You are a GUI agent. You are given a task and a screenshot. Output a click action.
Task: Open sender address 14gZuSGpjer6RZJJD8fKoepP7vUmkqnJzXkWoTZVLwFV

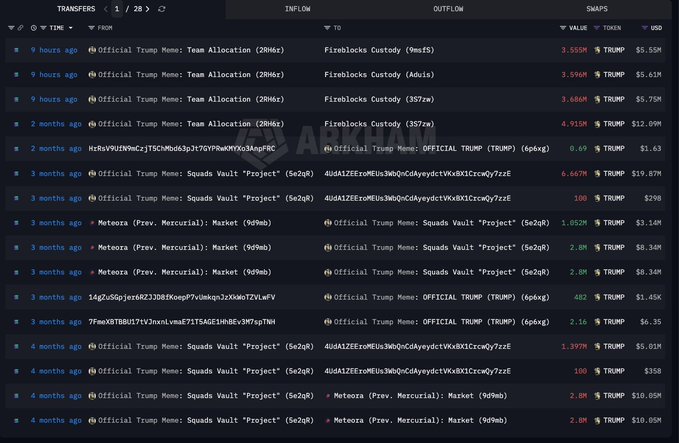182,297
